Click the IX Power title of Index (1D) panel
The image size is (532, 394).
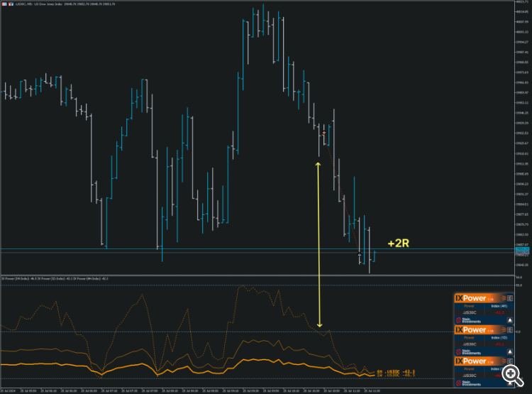470,330
